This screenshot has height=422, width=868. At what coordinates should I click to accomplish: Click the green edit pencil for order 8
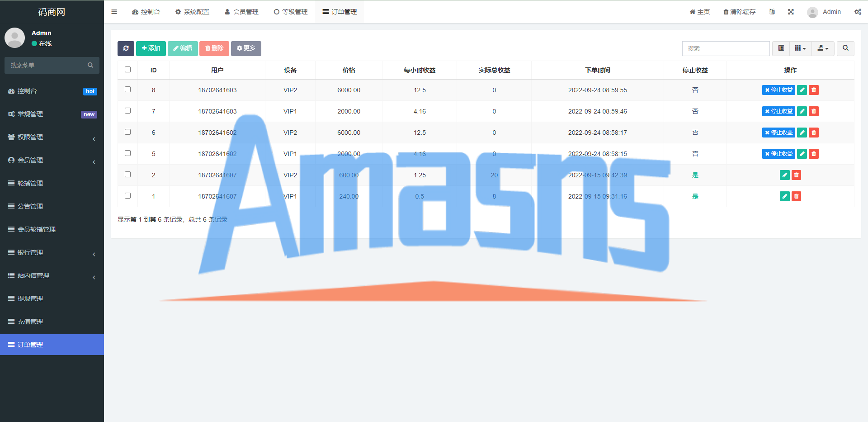point(802,90)
